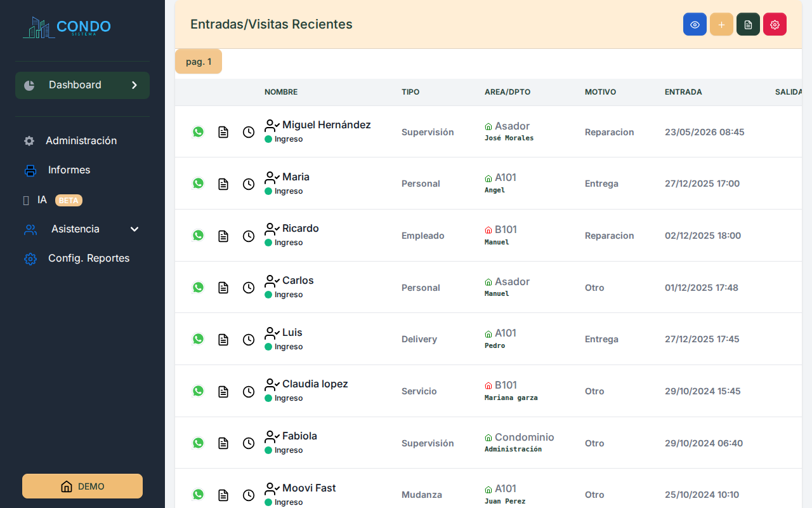
Task: Open document icon in Claudia lopez row
Action: [223, 391]
